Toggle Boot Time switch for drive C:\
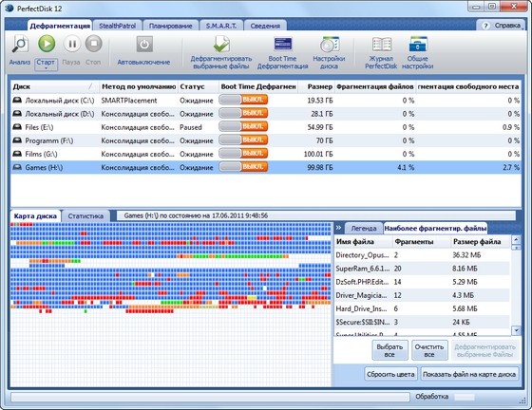This screenshot has width=532, height=410. [x=243, y=100]
